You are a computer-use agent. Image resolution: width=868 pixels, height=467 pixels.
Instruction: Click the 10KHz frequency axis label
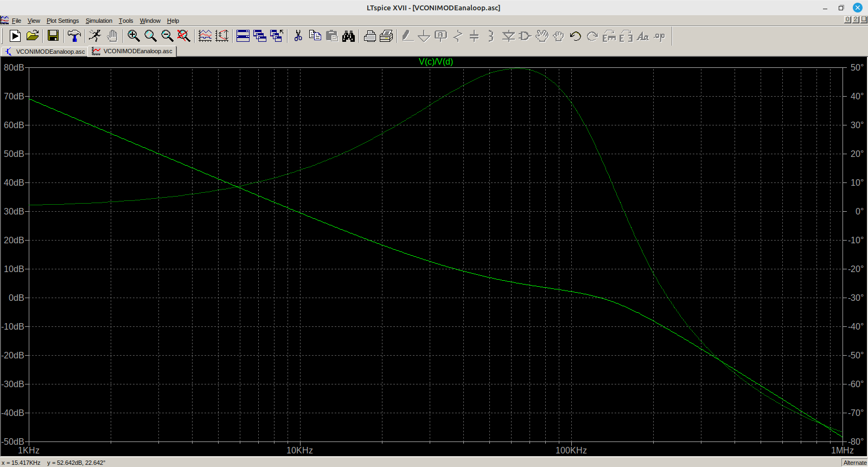click(299, 450)
